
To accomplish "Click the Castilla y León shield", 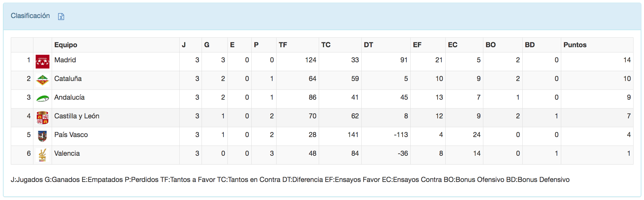I will [x=43, y=118].
